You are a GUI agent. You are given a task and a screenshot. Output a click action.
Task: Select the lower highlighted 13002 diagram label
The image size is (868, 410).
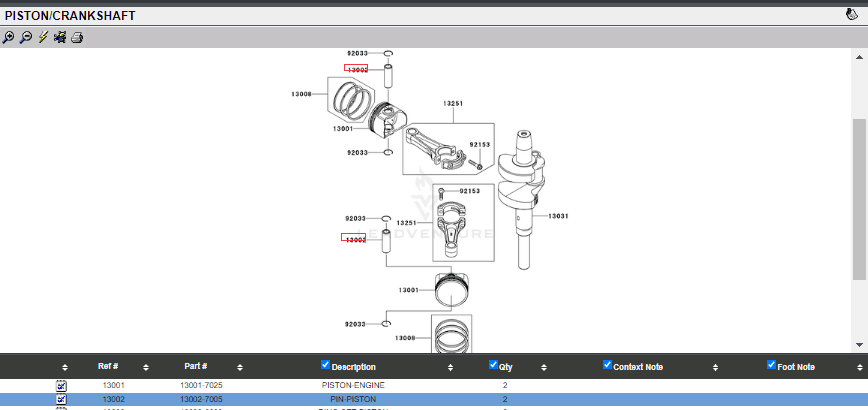point(355,239)
